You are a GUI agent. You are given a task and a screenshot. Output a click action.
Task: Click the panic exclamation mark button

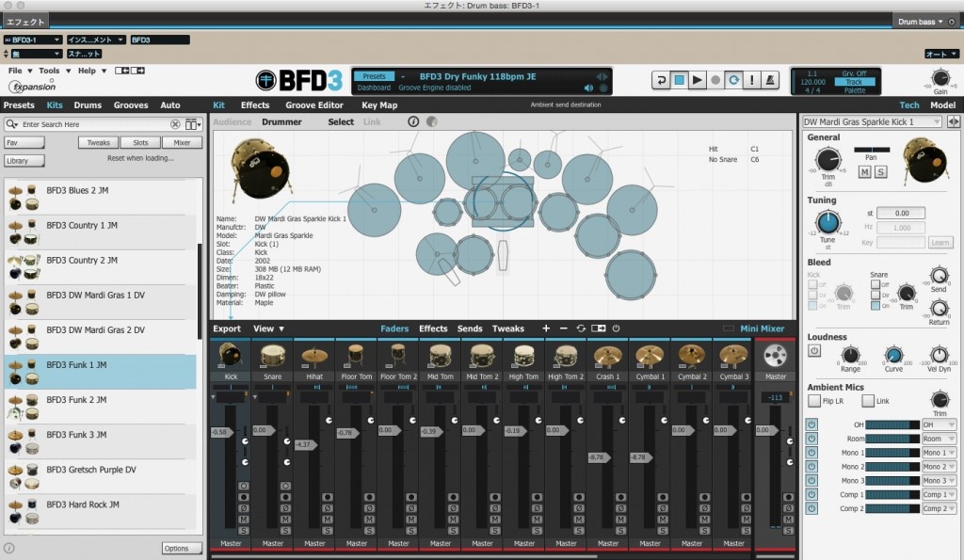[751, 80]
